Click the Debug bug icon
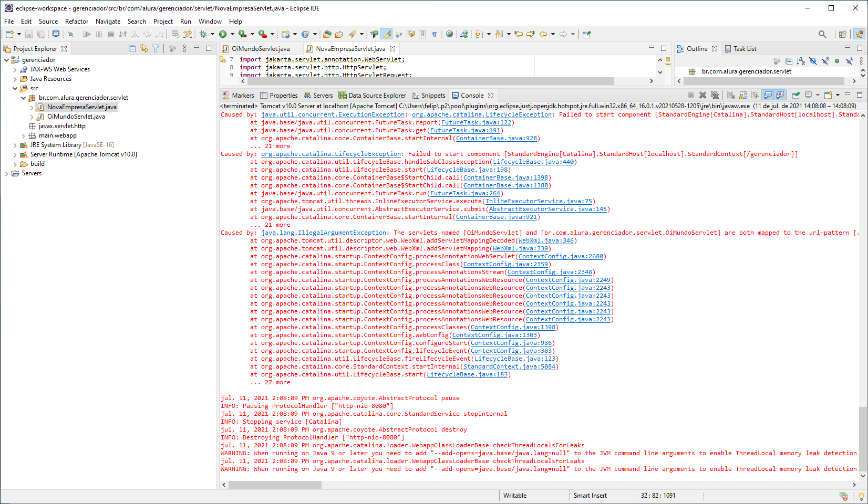 [203, 34]
